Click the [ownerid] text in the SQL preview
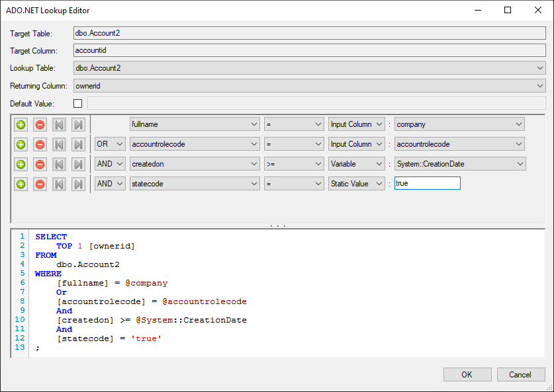Image resolution: width=554 pixels, height=392 pixels. [x=112, y=247]
